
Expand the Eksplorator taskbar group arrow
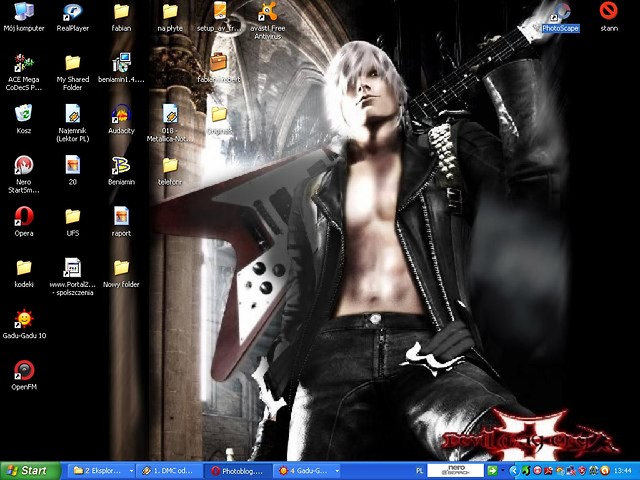(131, 471)
